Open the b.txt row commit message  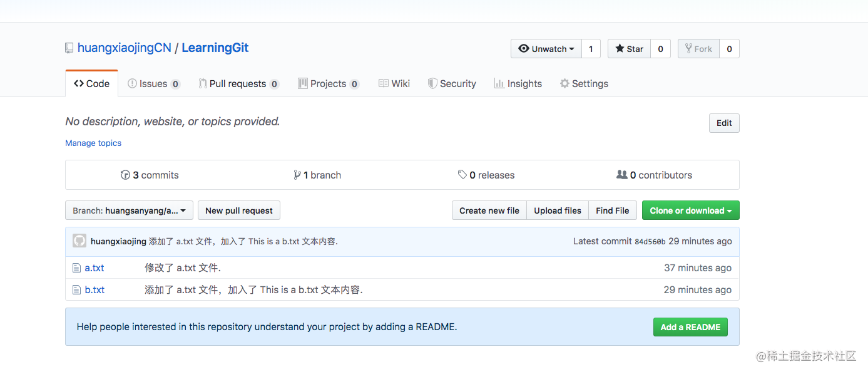[x=253, y=289]
